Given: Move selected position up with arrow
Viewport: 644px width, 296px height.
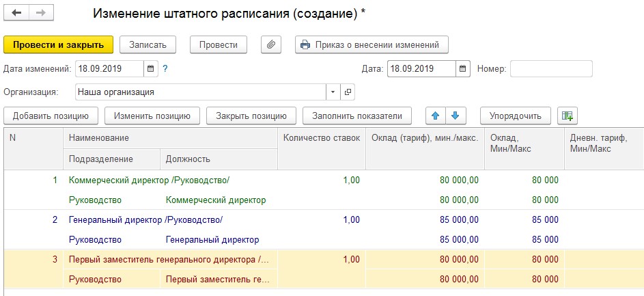Looking at the screenshot, I should [434, 116].
